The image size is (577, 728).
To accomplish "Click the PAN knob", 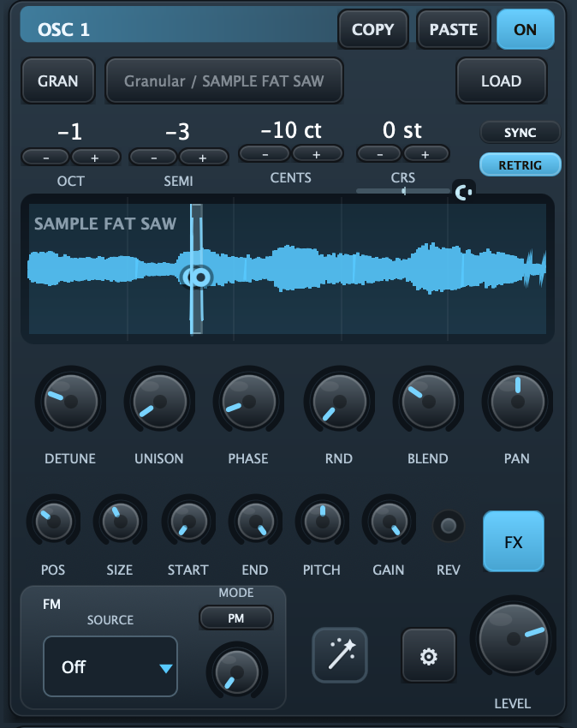I will [x=517, y=402].
